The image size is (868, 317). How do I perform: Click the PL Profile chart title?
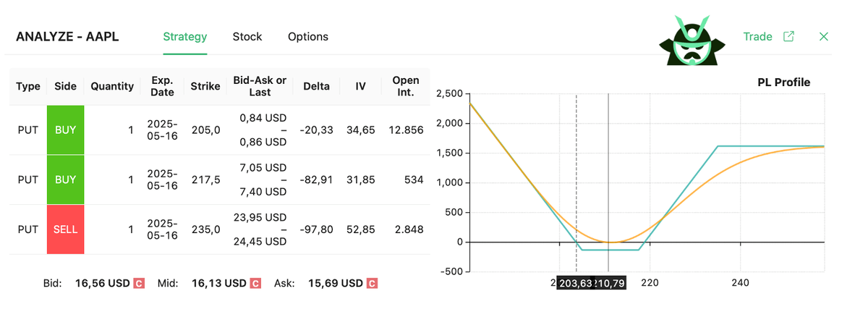[783, 83]
